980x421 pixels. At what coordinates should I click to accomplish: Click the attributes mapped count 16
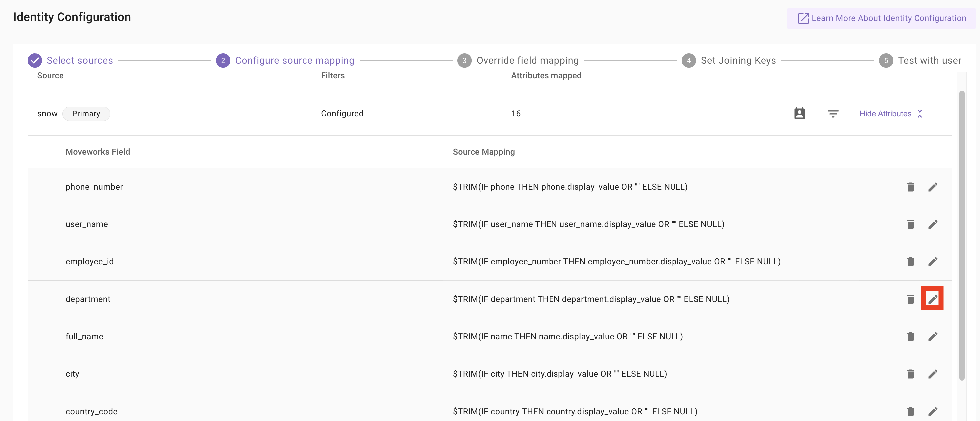516,114
